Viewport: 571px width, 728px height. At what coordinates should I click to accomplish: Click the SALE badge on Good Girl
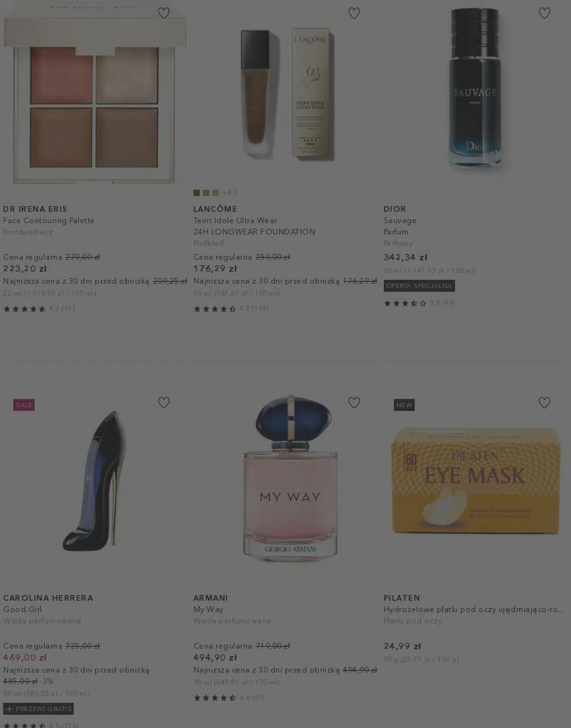tap(24, 405)
